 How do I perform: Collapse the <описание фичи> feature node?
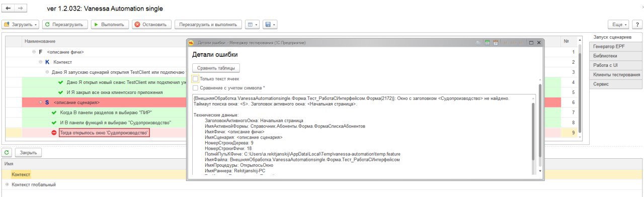click(34, 52)
